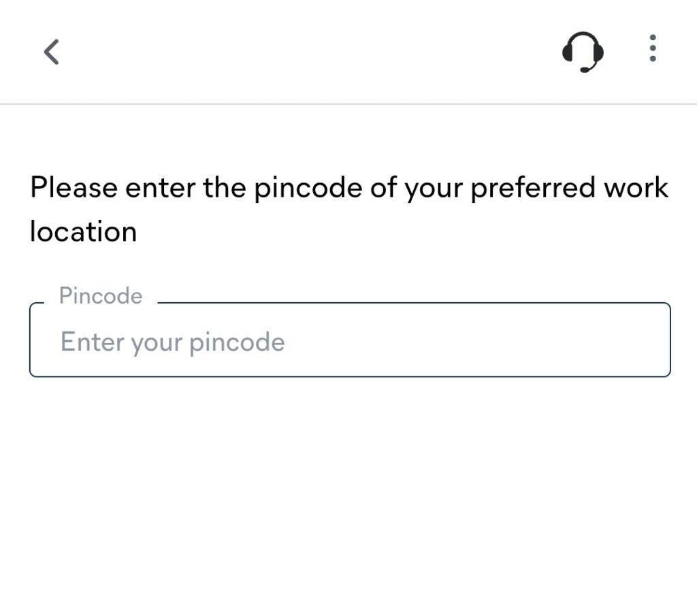This screenshot has height=616, width=697.
Task: Click the word 'location' in the prompt
Action: (83, 231)
